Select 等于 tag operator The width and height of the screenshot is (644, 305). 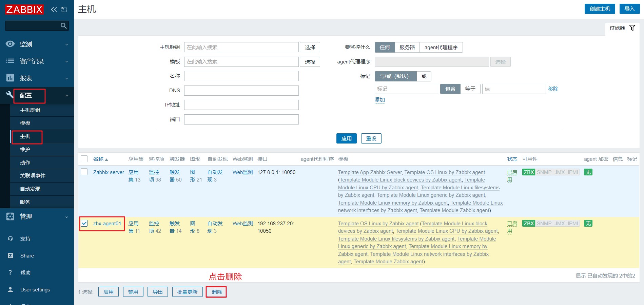(x=470, y=89)
